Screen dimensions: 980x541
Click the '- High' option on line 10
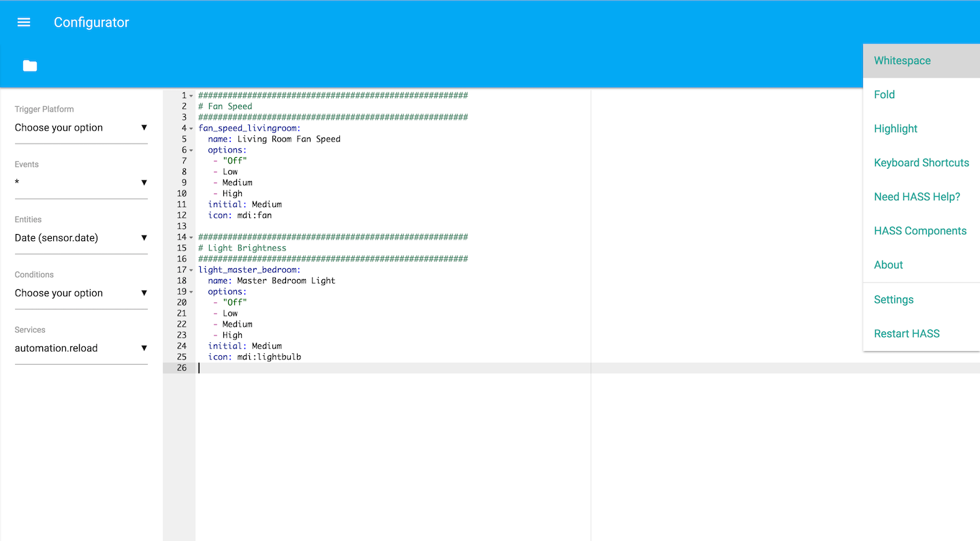point(227,193)
